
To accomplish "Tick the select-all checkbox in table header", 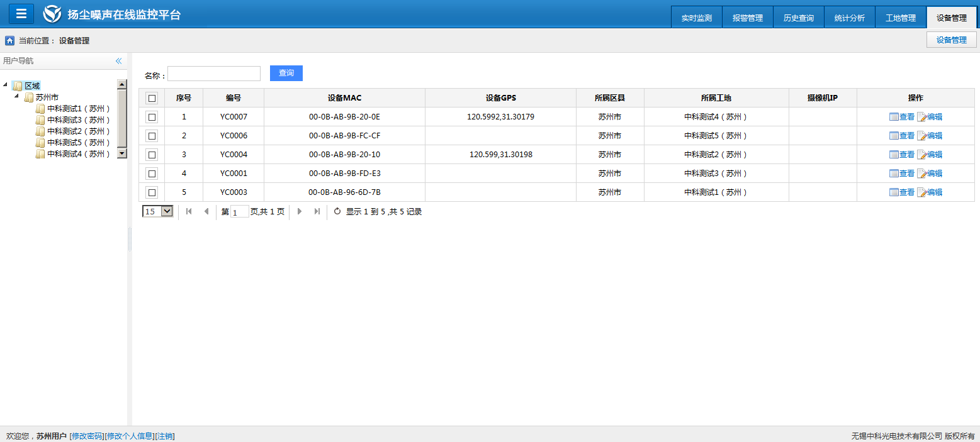I will click(152, 98).
